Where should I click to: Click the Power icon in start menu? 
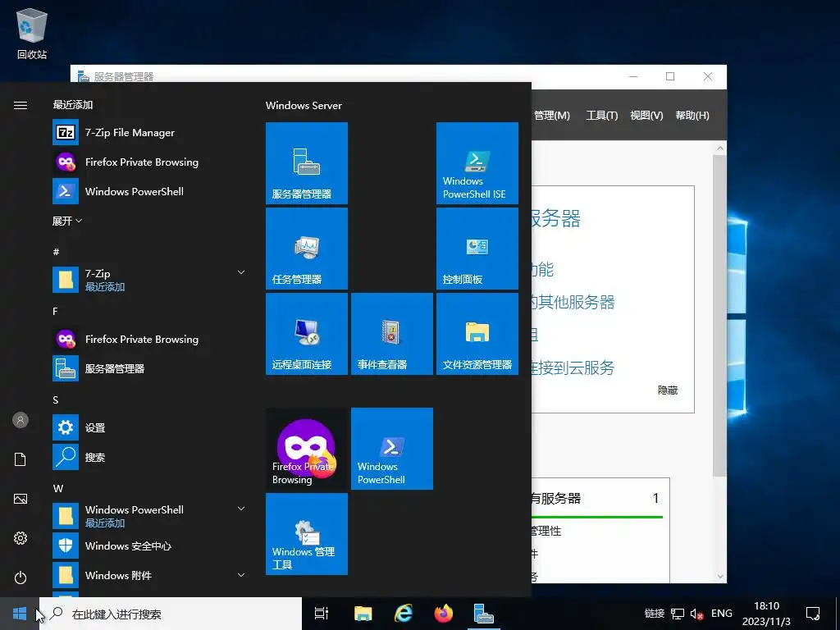point(21,577)
